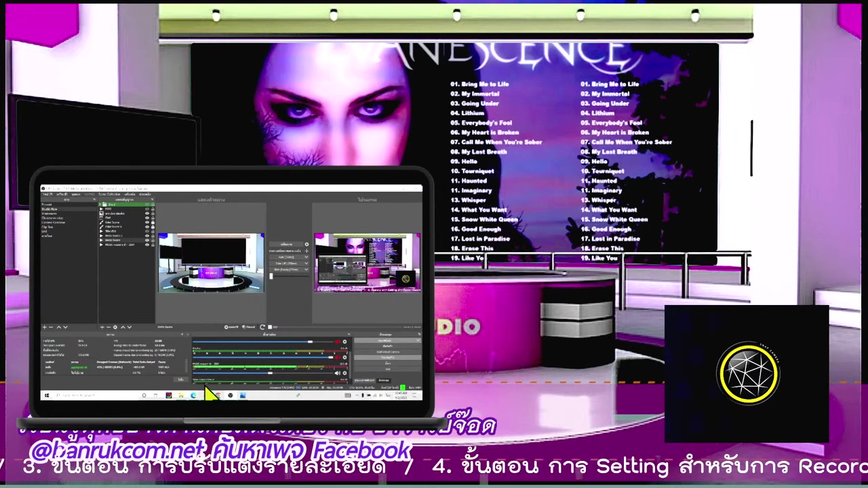Open source properties gear under the sources list
The height and width of the screenshot is (488, 868).
115,327
